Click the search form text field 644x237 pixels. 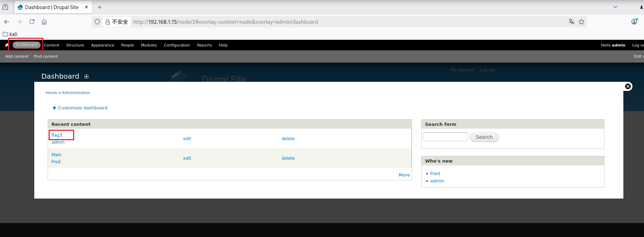pyautogui.click(x=445, y=137)
